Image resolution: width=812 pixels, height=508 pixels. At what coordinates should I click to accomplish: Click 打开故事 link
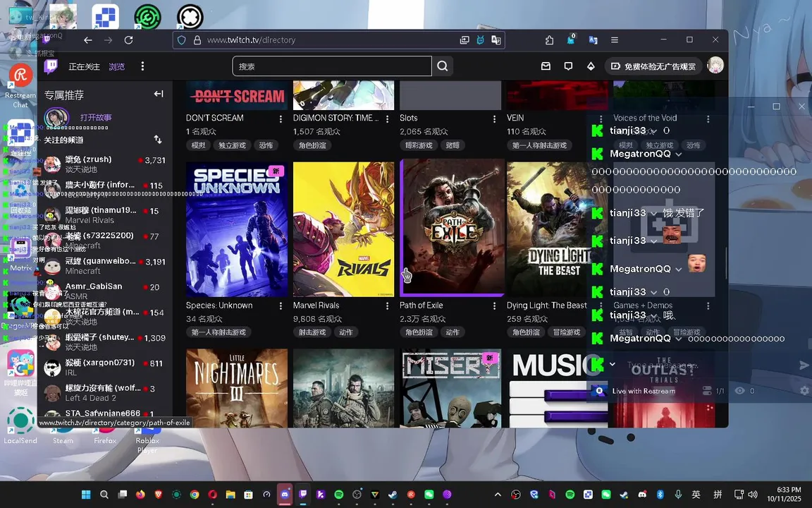pyautogui.click(x=96, y=117)
